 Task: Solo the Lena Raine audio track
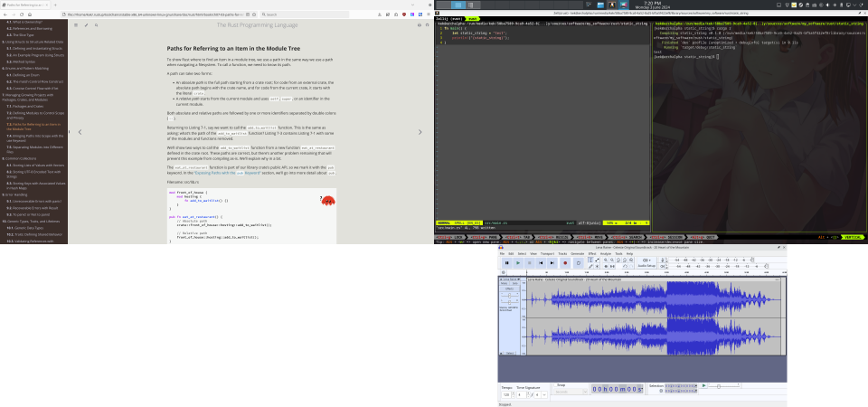click(515, 283)
